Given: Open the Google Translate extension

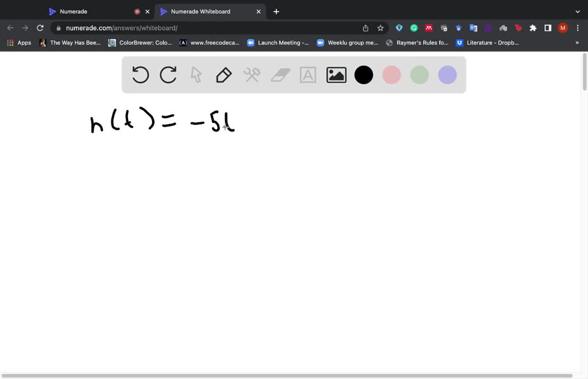Looking at the screenshot, I should [x=473, y=28].
